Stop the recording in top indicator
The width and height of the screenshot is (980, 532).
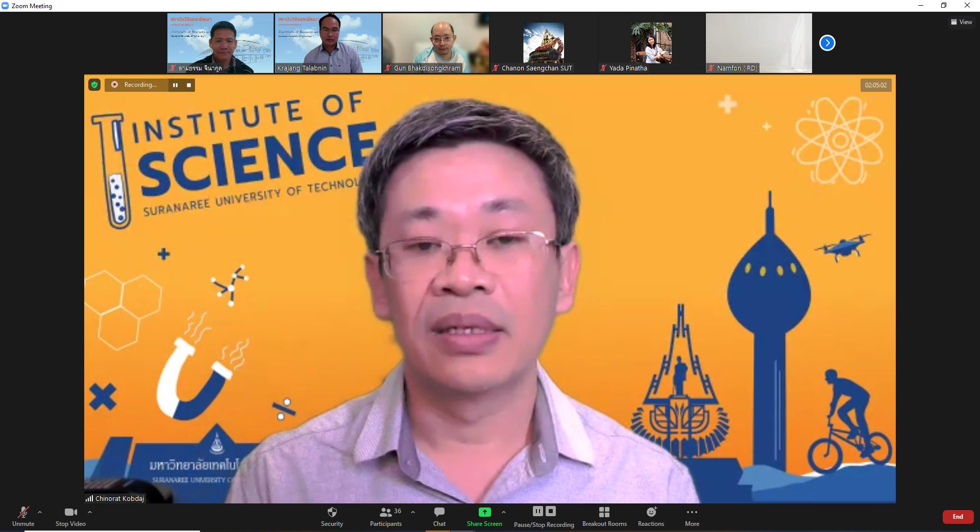click(x=189, y=85)
